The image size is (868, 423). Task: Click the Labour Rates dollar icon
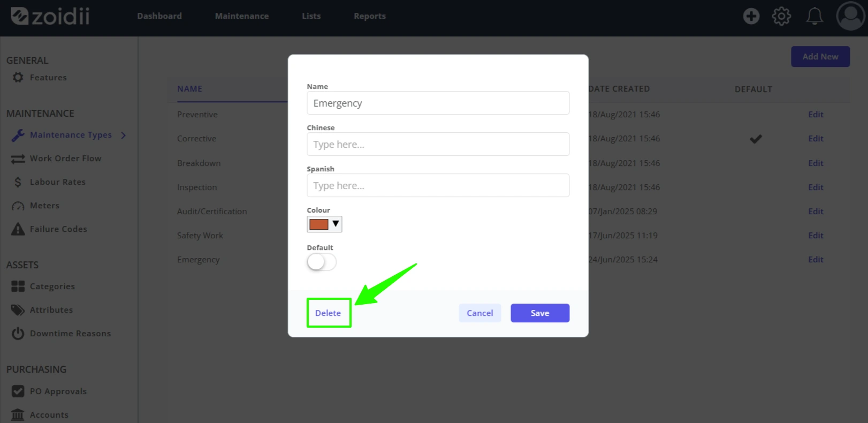click(18, 182)
